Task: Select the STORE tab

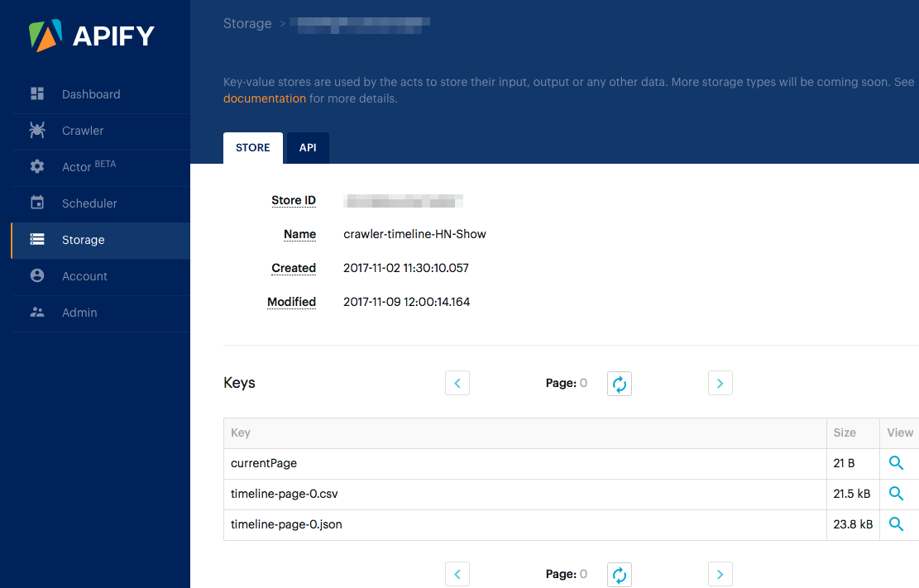Action: tap(252, 147)
